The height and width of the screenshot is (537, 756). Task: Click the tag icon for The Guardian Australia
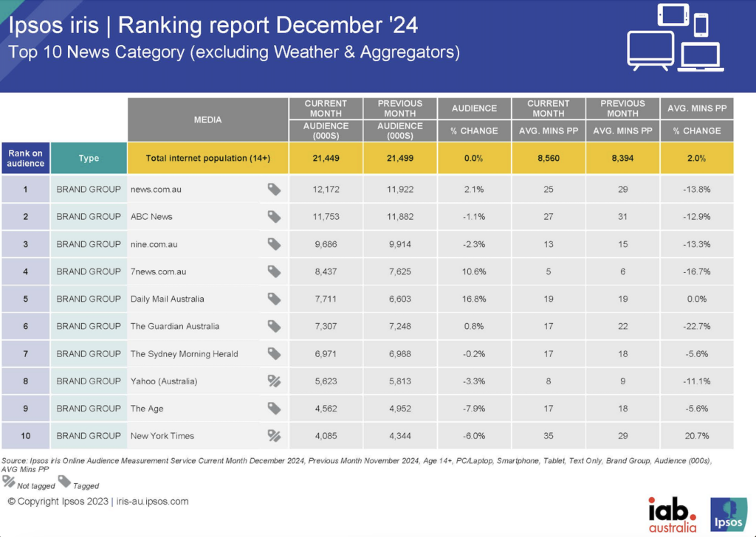274,326
